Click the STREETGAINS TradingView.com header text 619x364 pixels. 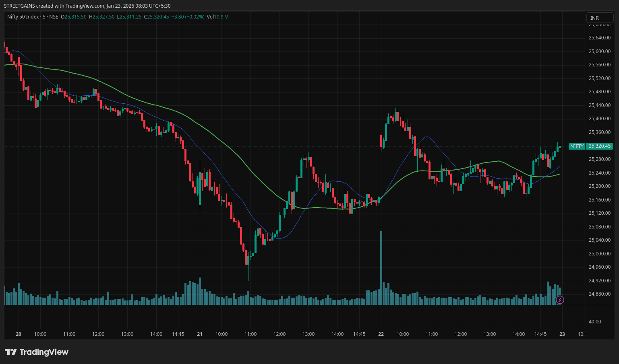point(87,6)
